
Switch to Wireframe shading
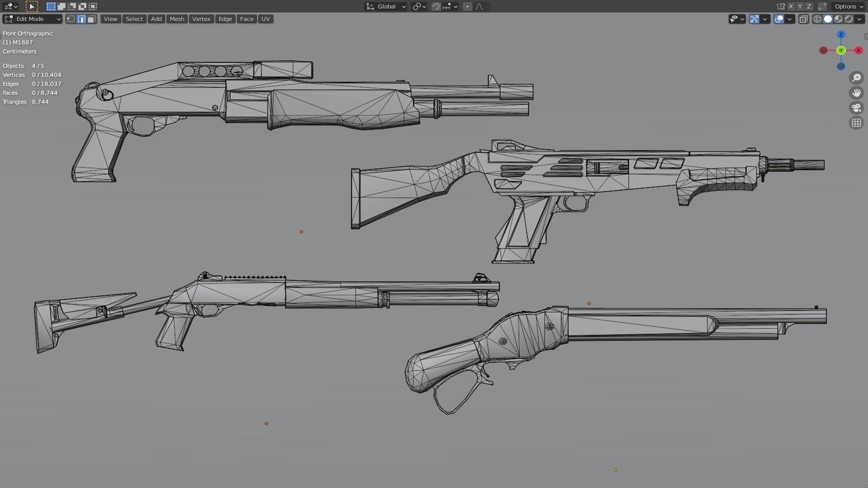click(x=817, y=19)
